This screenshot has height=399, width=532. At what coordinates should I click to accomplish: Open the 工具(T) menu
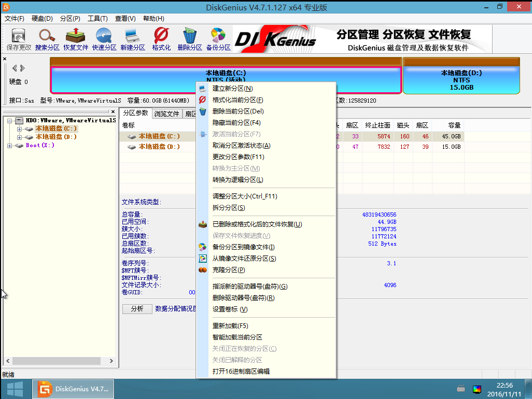tap(97, 19)
